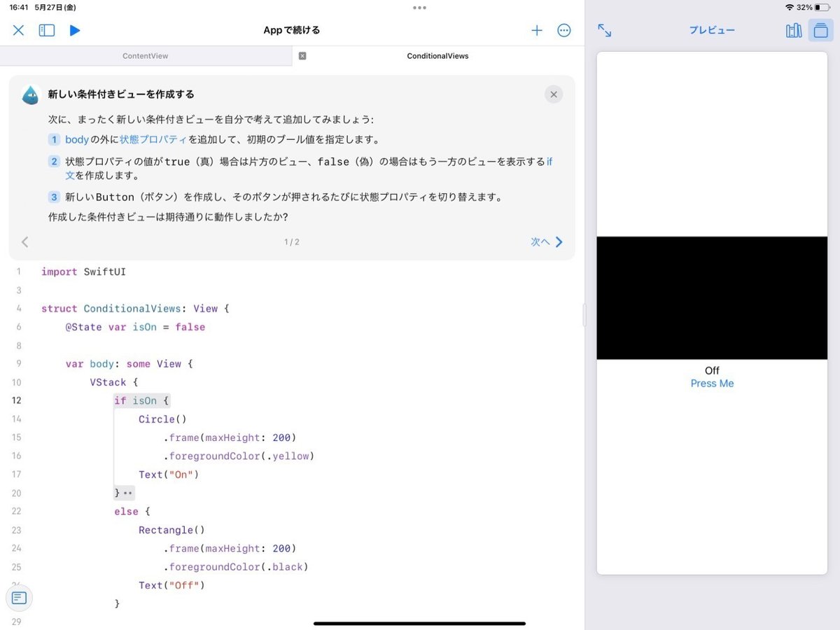
Task: Click the 'Appで続ける' title
Action: pyautogui.click(x=292, y=30)
